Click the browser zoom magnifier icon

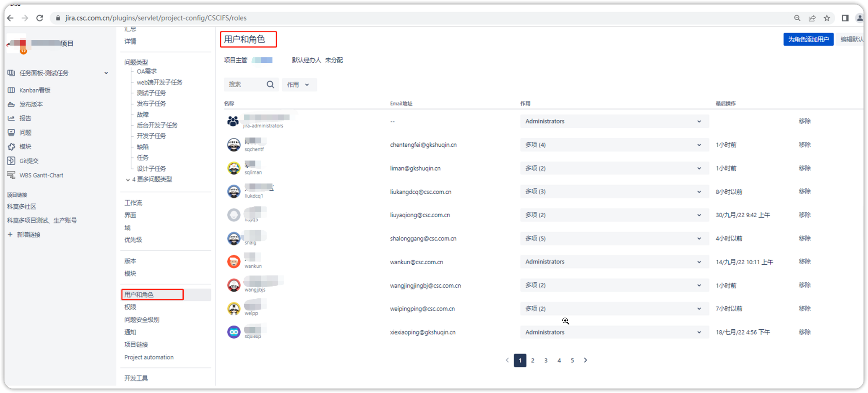click(x=797, y=18)
